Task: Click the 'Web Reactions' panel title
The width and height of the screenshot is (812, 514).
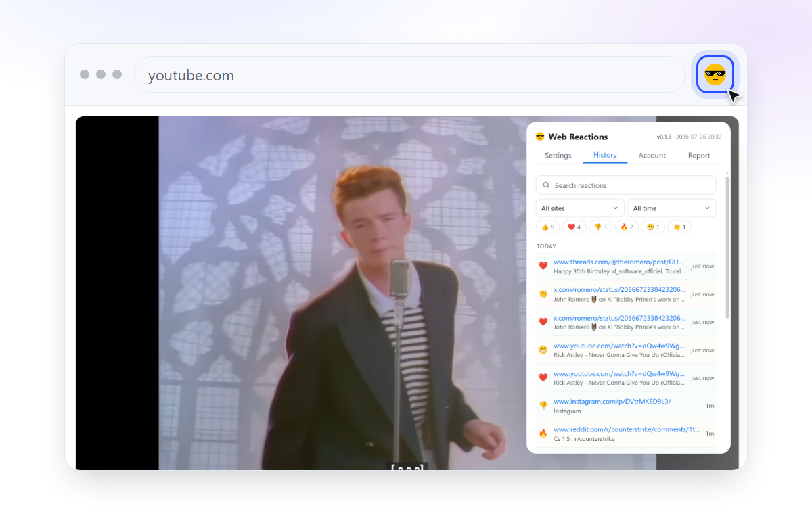Action: click(x=578, y=137)
